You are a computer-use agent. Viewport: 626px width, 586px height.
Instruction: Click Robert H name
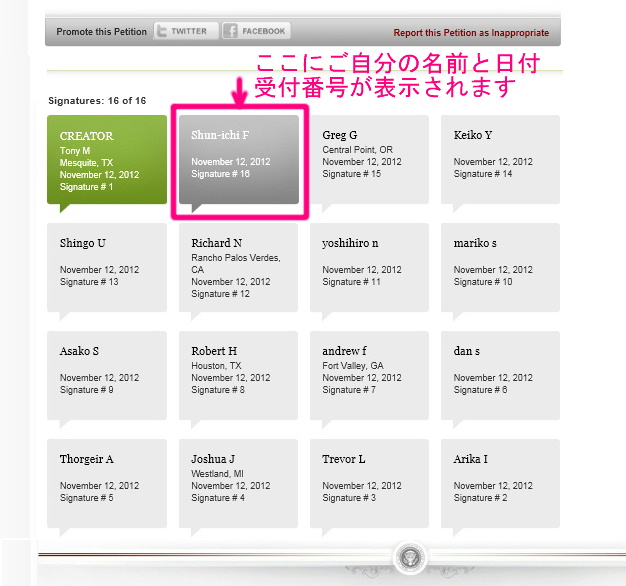(x=214, y=351)
